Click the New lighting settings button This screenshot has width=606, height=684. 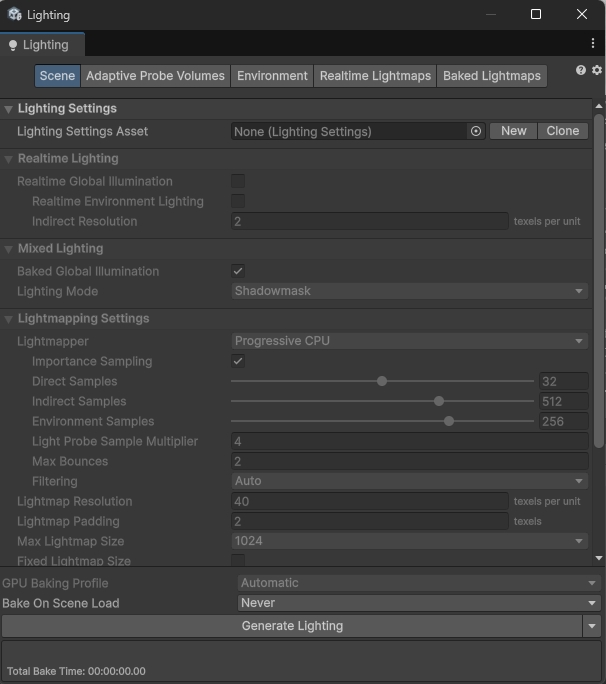tap(513, 131)
